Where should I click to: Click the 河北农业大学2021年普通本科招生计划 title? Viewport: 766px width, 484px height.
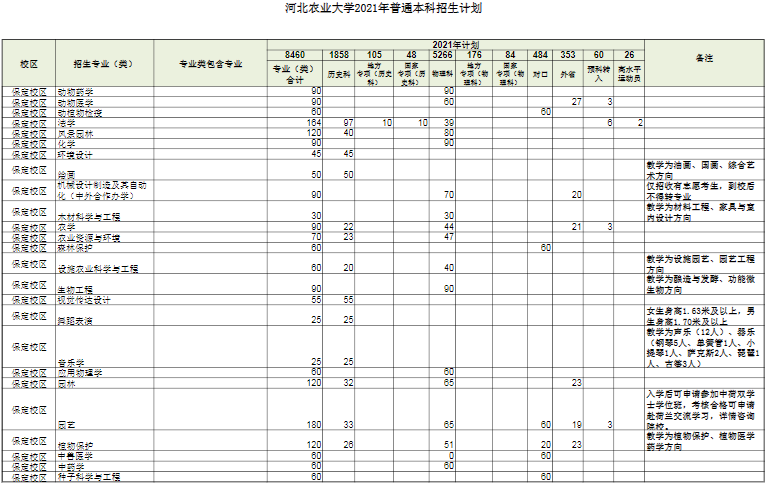(383, 8)
